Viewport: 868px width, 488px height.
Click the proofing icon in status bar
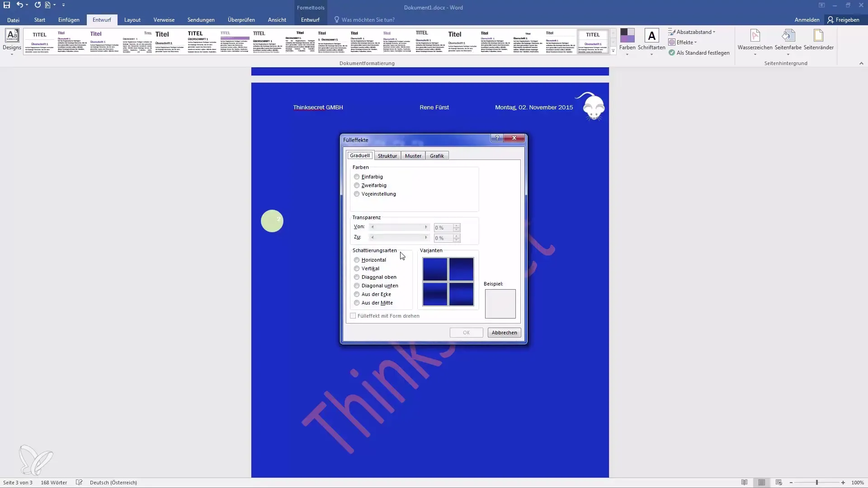click(79, 483)
